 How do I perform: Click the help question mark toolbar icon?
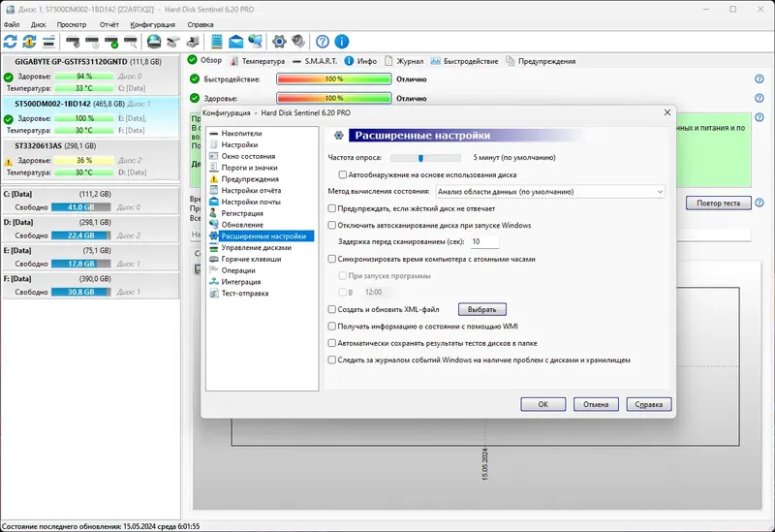(x=323, y=42)
